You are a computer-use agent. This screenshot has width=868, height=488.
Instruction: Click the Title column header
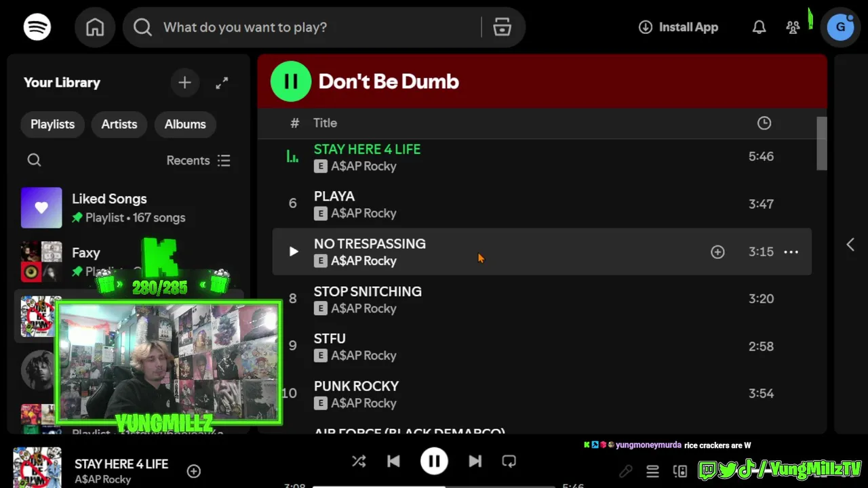pos(325,123)
